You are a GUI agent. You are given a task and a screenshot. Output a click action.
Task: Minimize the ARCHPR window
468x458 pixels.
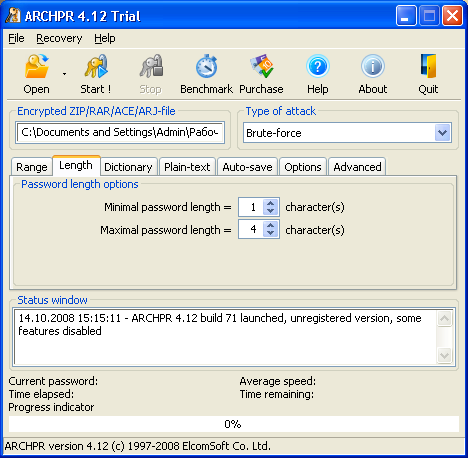pyautogui.click(x=406, y=15)
